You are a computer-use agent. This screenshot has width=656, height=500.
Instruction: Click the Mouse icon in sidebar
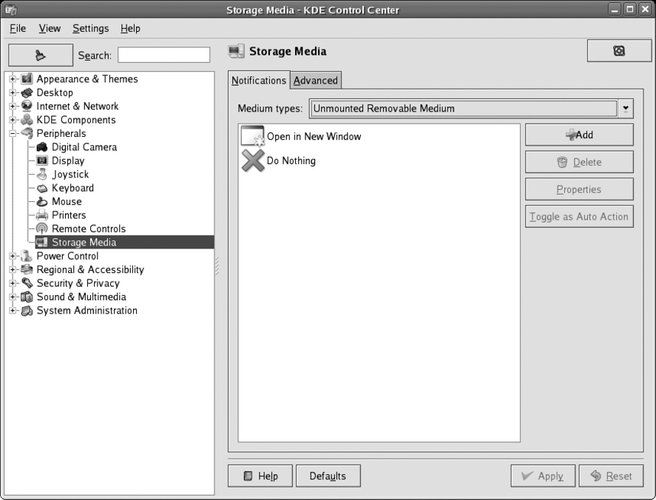tap(43, 201)
